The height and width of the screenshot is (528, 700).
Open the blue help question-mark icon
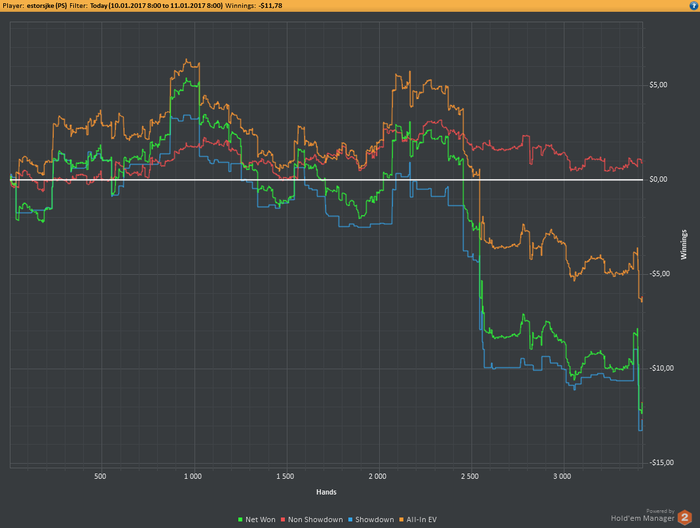tap(694, 5)
